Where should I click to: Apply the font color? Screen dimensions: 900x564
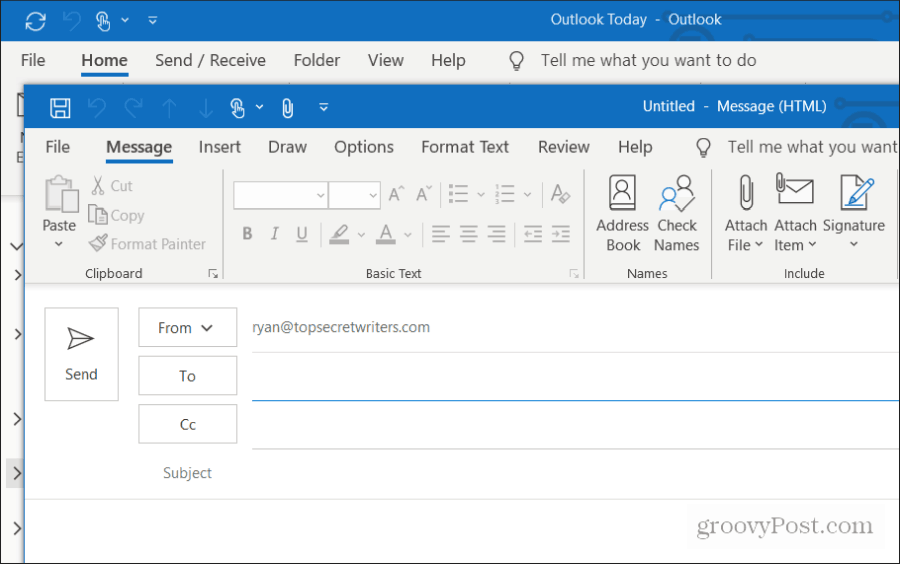(386, 234)
